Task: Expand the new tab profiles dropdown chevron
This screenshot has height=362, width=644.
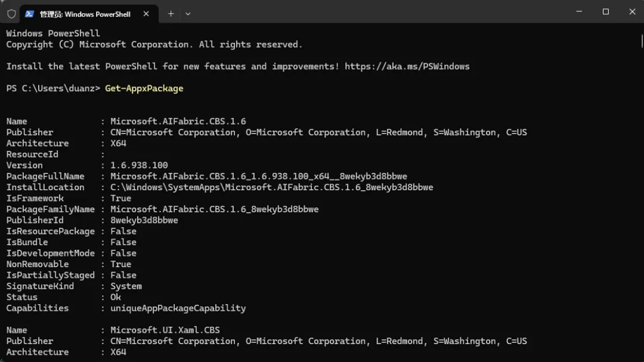Action: [x=188, y=14]
